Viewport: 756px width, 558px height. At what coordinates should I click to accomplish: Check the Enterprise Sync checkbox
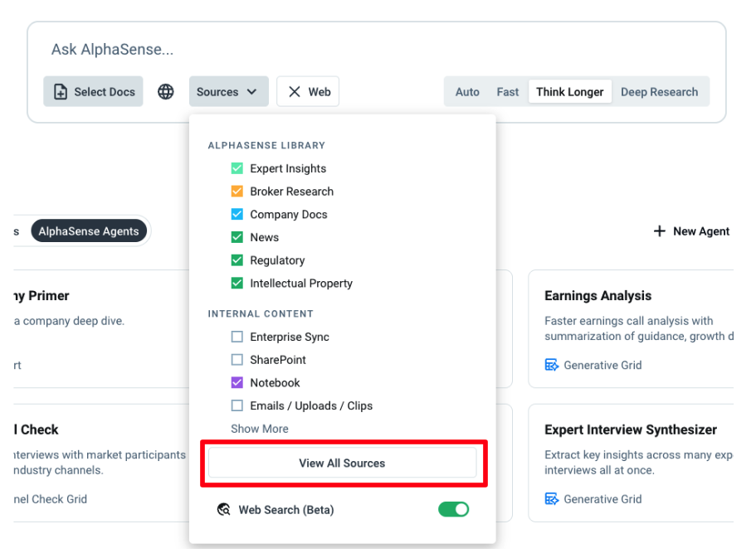pos(237,337)
